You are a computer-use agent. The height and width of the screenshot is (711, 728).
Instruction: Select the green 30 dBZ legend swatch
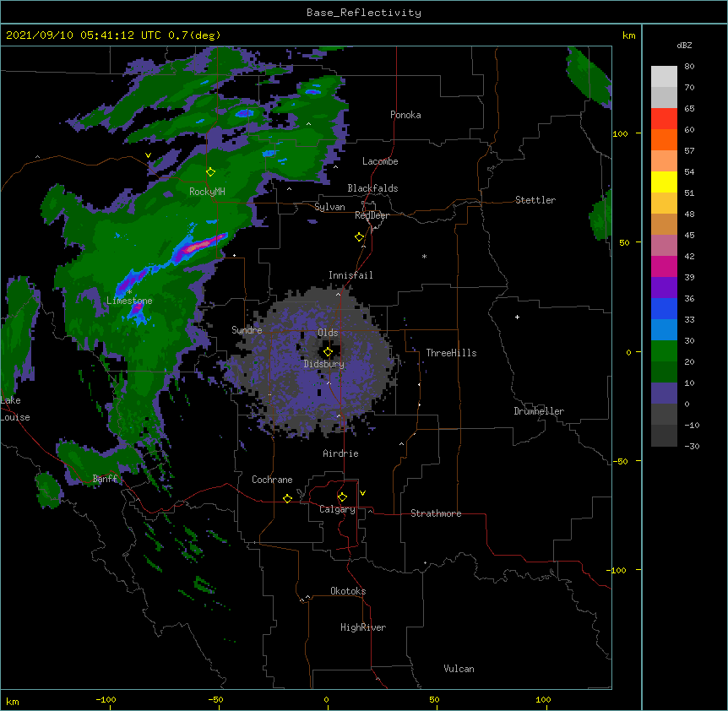[x=664, y=351]
